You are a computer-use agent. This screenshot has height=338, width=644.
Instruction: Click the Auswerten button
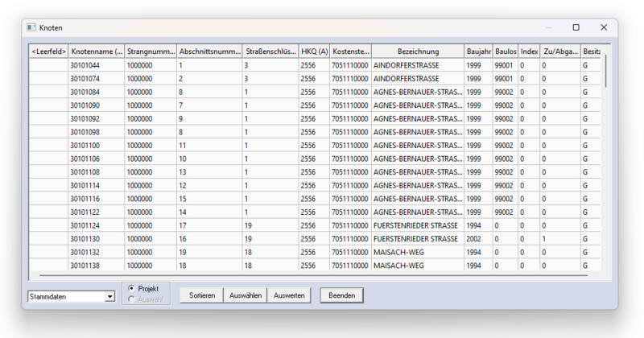[x=289, y=295]
